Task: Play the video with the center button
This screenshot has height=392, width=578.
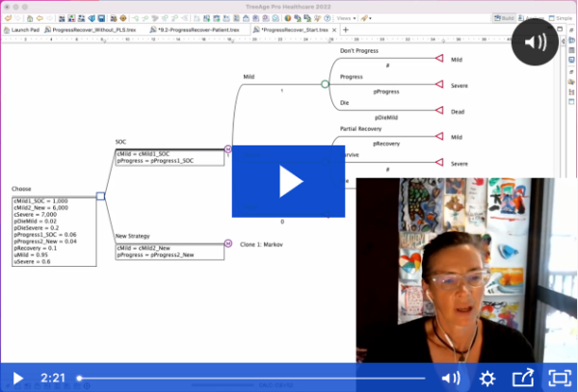Action: click(x=289, y=182)
